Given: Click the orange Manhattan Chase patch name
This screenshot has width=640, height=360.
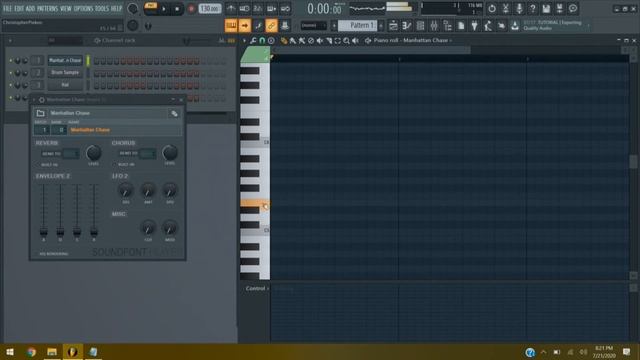Looking at the screenshot, I should [90, 130].
